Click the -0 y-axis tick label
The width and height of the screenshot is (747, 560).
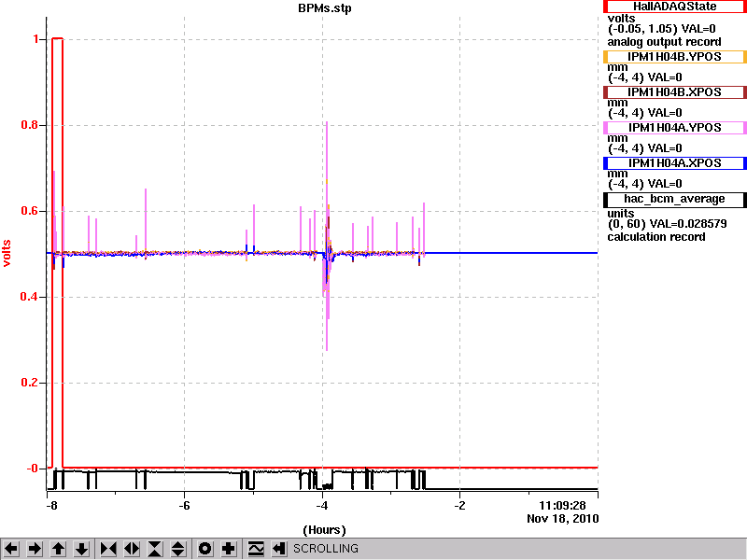[x=32, y=469]
